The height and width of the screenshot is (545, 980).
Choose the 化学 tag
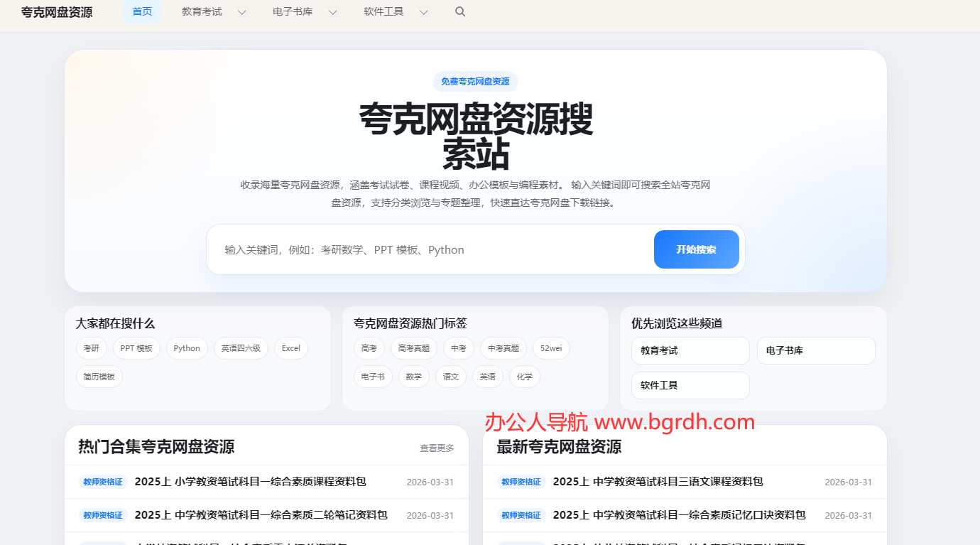click(x=525, y=377)
